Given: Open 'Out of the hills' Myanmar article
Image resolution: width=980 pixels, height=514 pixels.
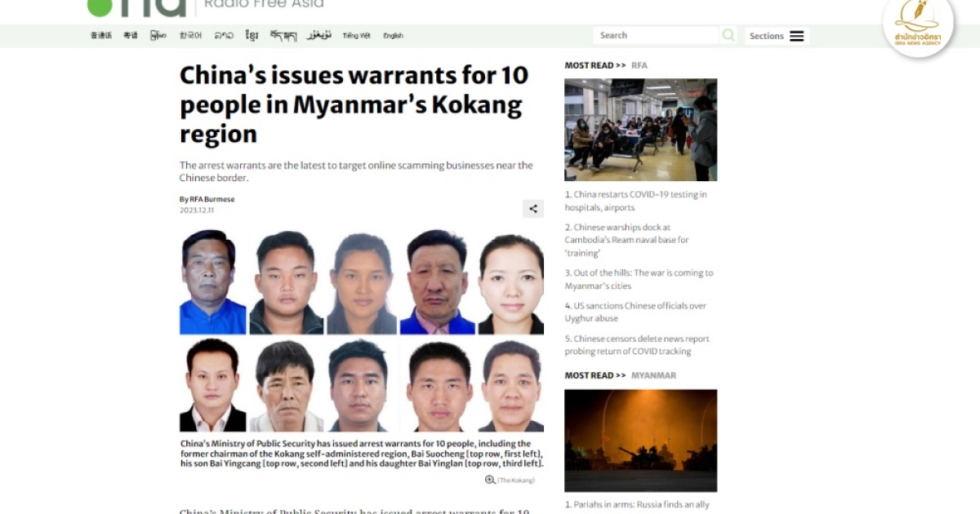Looking at the screenshot, I should pos(639,279).
